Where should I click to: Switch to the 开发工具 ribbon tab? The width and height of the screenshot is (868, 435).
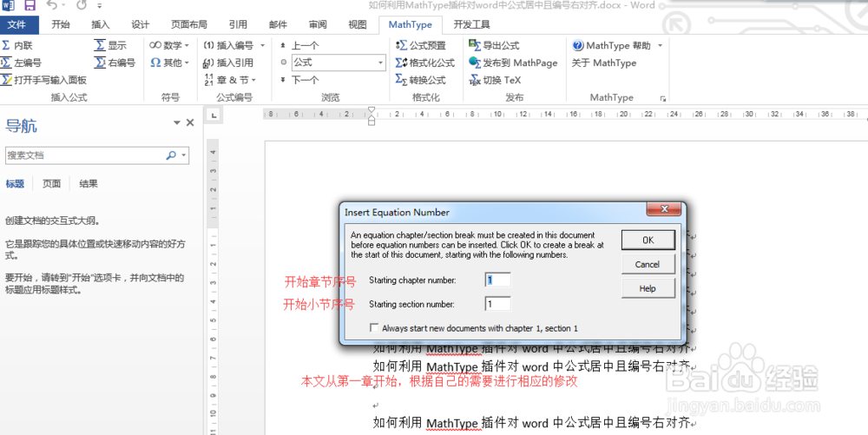coord(471,24)
